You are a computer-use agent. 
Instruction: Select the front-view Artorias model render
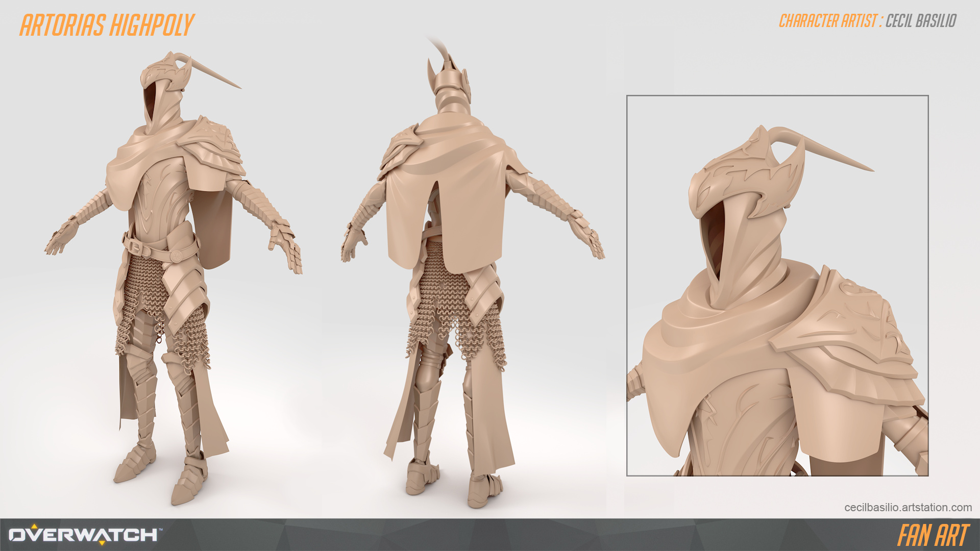(x=174, y=278)
